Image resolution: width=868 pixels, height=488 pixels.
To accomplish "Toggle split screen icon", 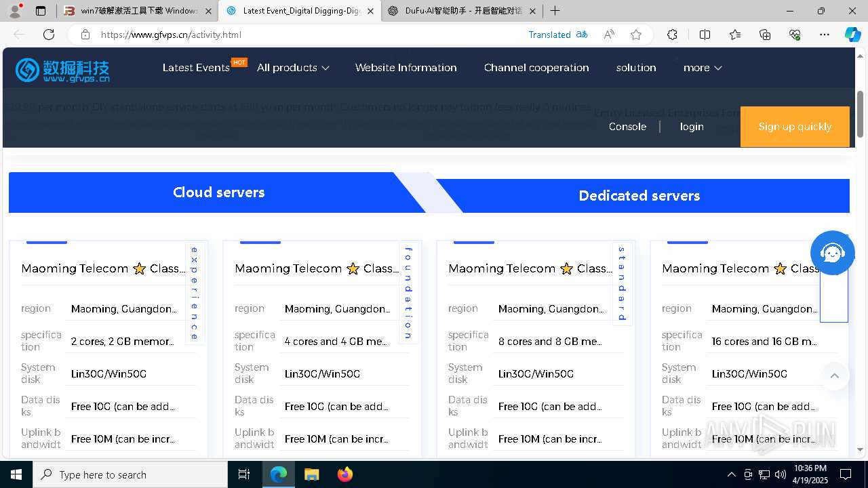I will coord(705,35).
